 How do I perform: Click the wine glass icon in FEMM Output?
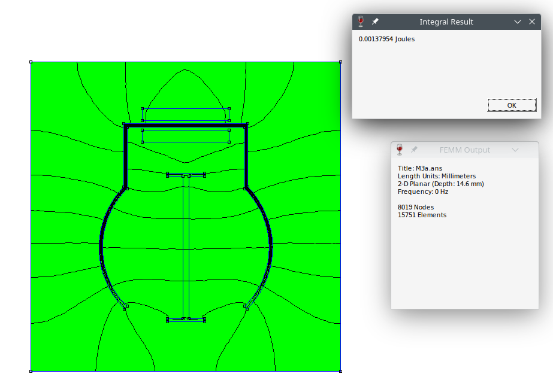(x=400, y=150)
